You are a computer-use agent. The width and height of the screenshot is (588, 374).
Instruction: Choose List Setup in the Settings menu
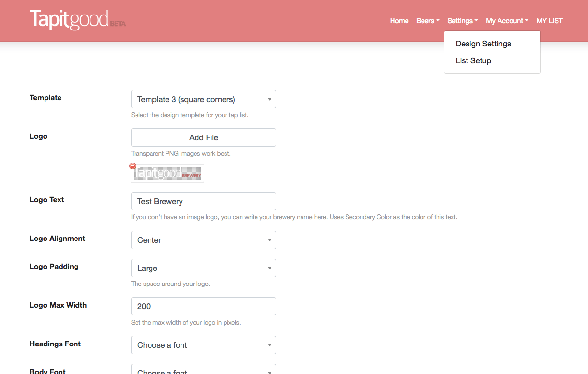473,60
